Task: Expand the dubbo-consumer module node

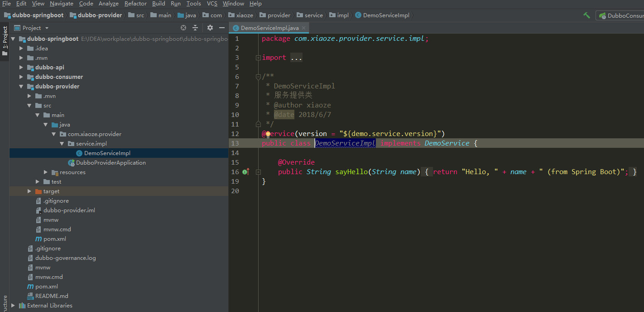Action: point(21,77)
